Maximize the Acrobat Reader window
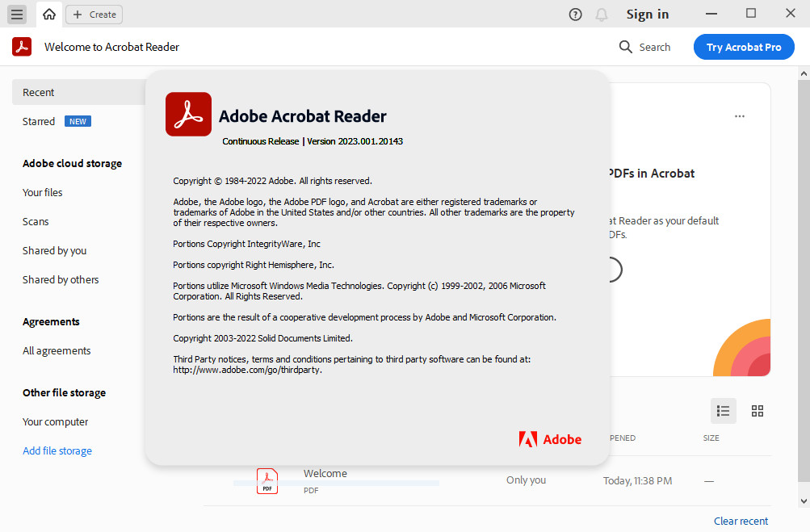The width and height of the screenshot is (810, 532). pyautogui.click(x=751, y=14)
